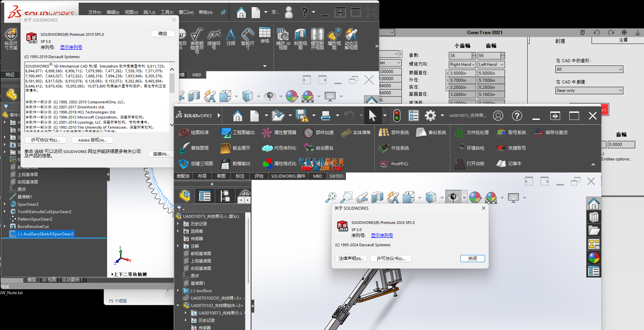This screenshot has width=644, height=330.
Task: Run the 创建三视图 tool
Action: tap(196, 163)
